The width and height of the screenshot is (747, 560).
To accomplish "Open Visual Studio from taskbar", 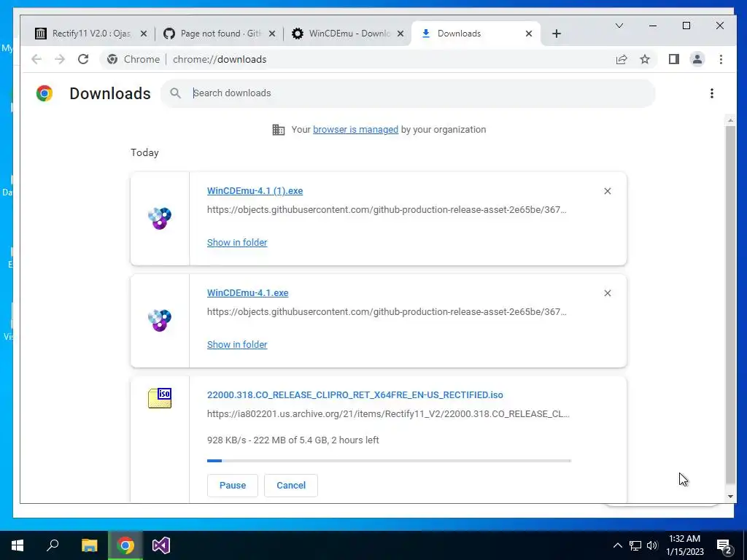I will tap(161, 545).
